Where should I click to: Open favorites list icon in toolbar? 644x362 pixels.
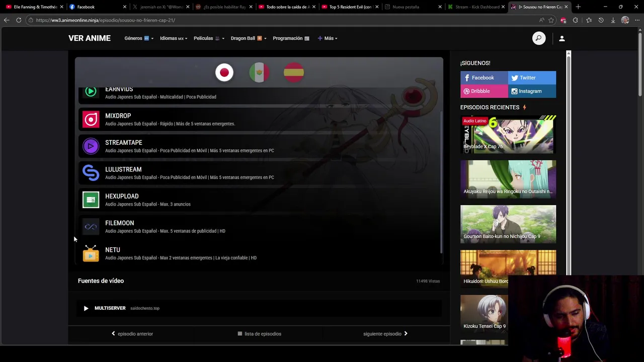coord(589,20)
